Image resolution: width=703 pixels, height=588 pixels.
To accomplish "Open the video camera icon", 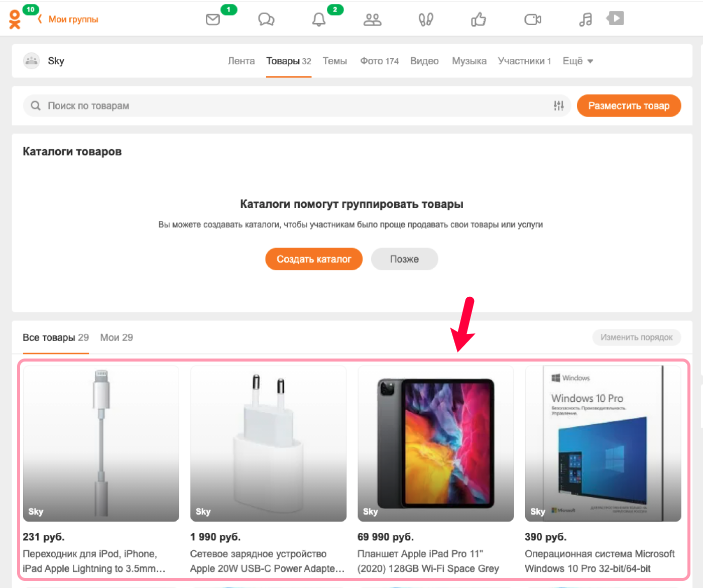I will click(533, 20).
